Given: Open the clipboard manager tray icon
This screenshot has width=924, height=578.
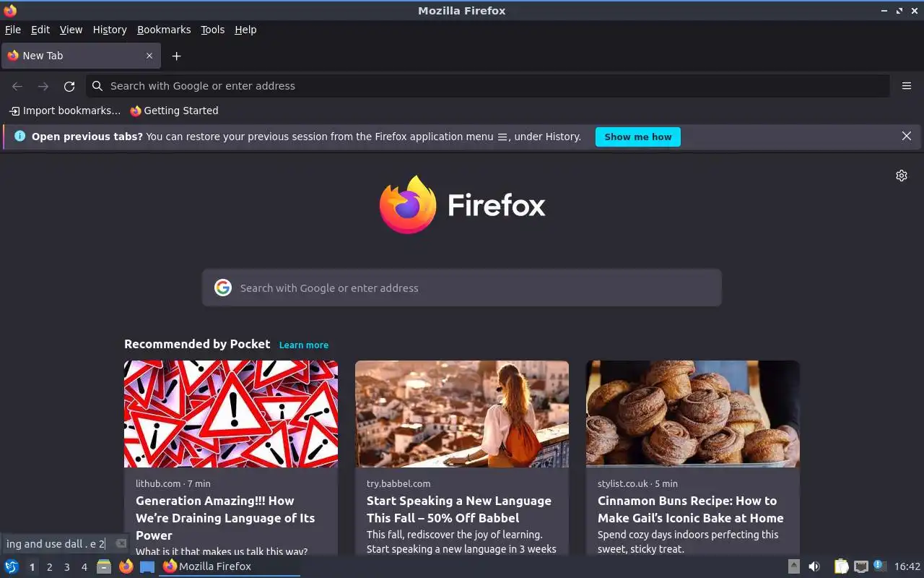Looking at the screenshot, I should click(842, 566).
